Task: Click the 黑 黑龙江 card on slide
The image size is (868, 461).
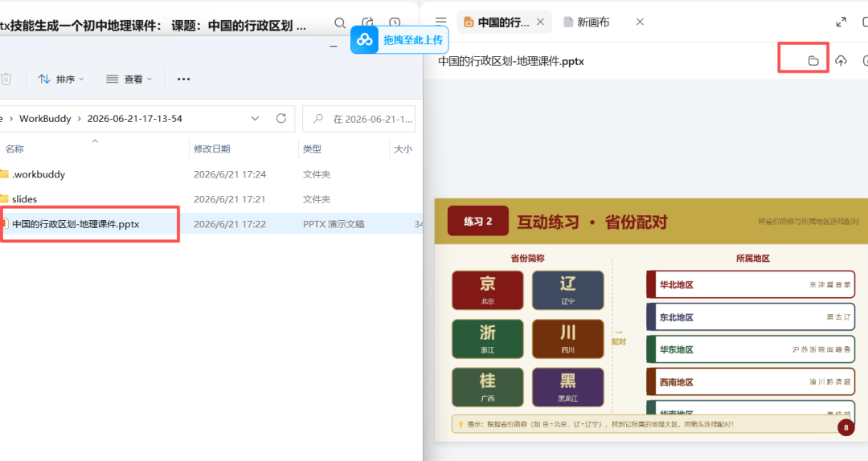Action: (x=568, y=387)
